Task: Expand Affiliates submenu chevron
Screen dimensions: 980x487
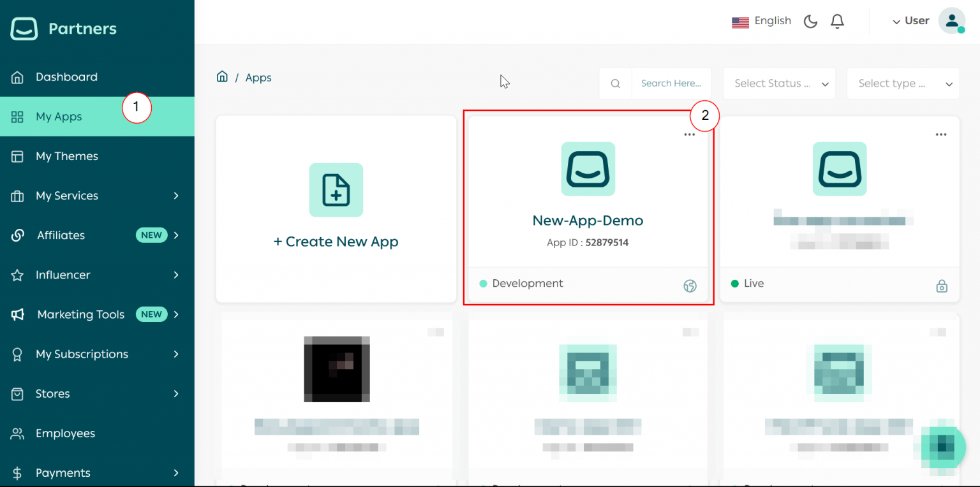Action: (176, 235)
